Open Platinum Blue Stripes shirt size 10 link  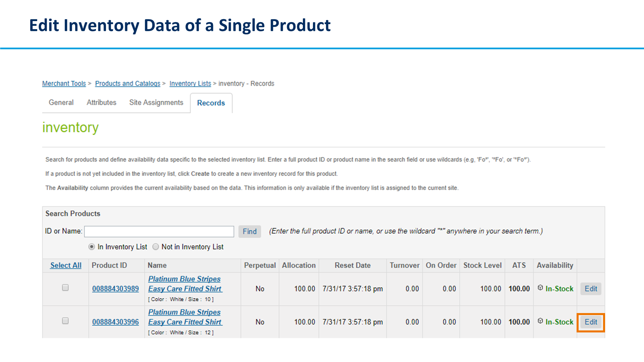click(x=185, y=284)
